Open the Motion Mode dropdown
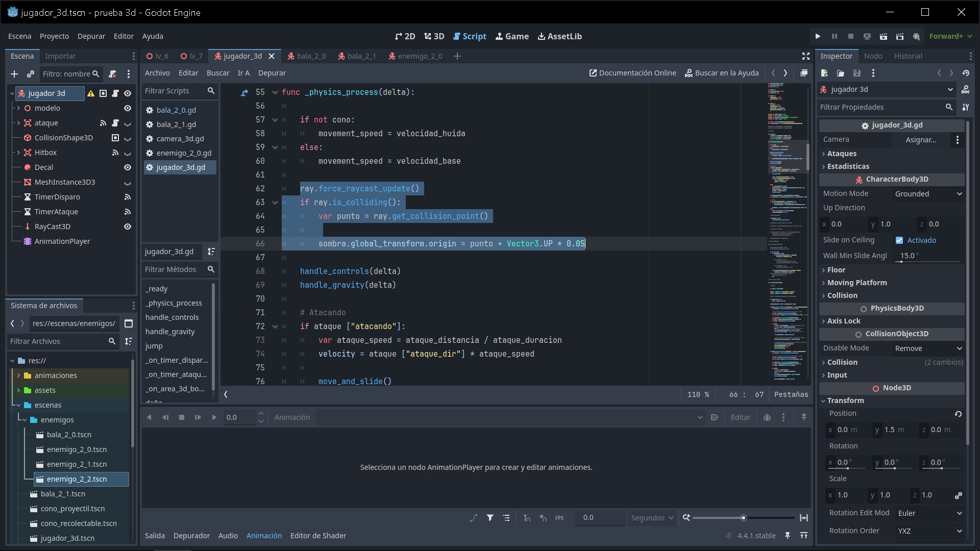Screen dimensions: 980x551 point(926,193)
